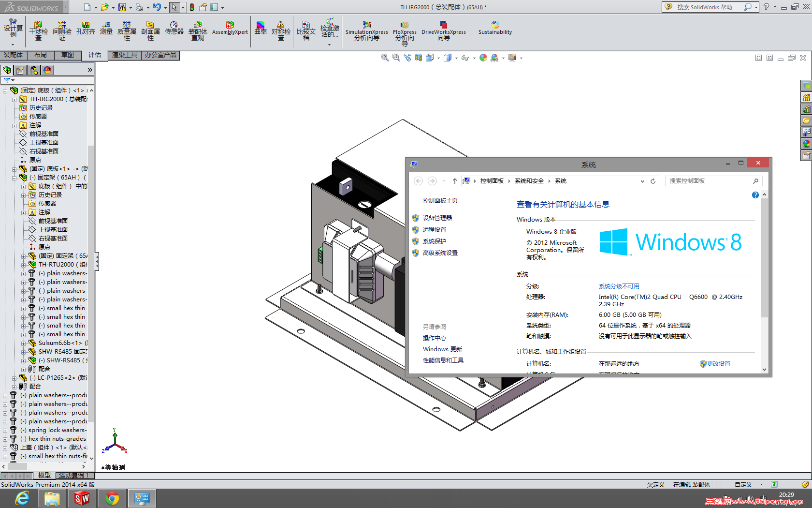The height and width of the screenshot is (508, 812).
Task: Switch to the 布局 ribbon tab
Action: click(41, 55)
